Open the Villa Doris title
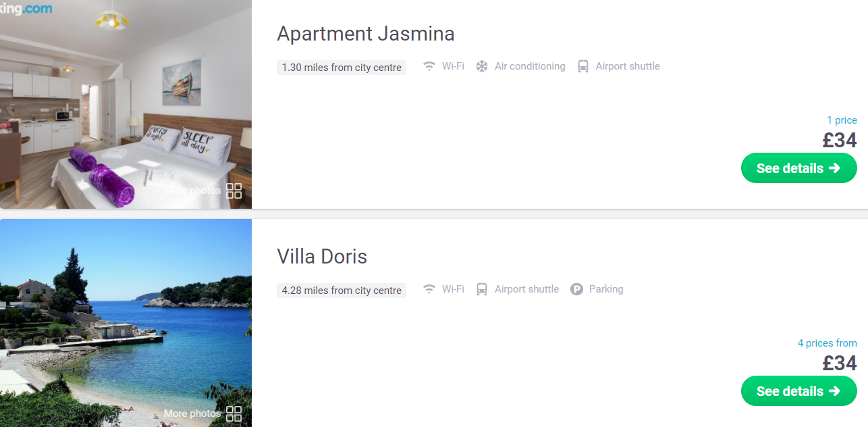The height and width of the screenshot is (427, 868). tap(322, 257)
